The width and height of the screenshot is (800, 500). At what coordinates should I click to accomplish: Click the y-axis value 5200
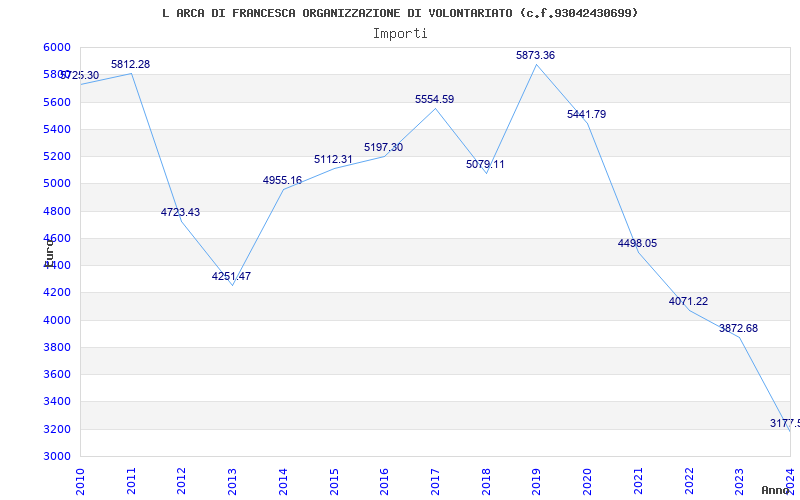58,156
